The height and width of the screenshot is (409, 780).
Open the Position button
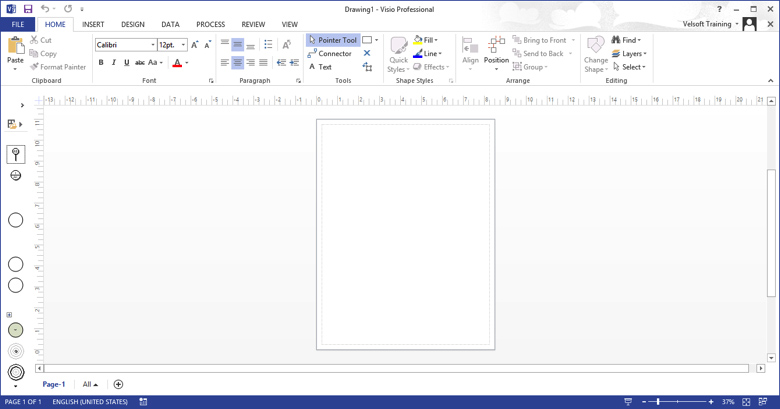pyautogui.click(x=496, y=53)
